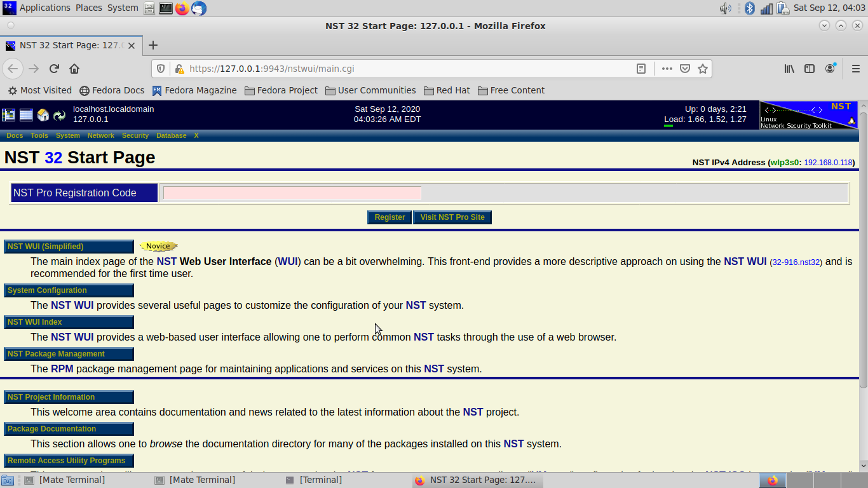
Task: Open a new browser tab
Action: (x=153, y=45)
